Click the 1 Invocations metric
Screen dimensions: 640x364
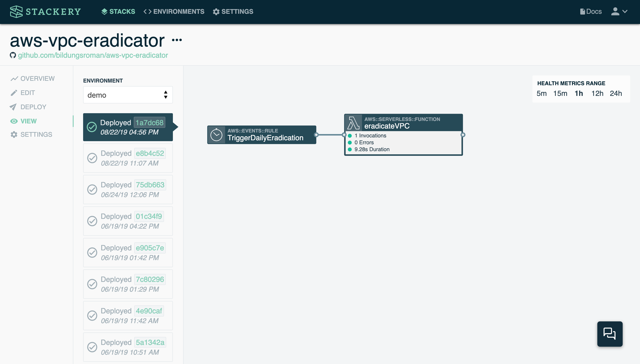tap(370, 135)
